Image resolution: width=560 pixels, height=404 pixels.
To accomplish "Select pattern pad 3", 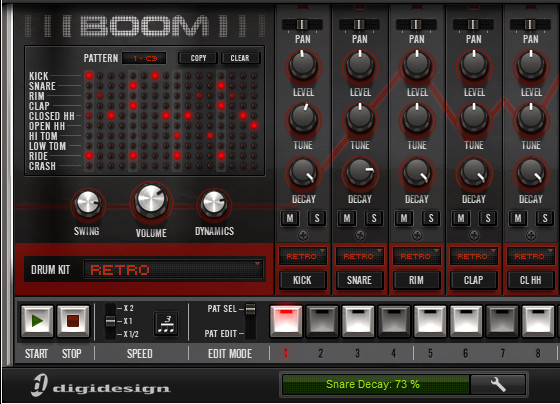I will [x=358, y=321].
